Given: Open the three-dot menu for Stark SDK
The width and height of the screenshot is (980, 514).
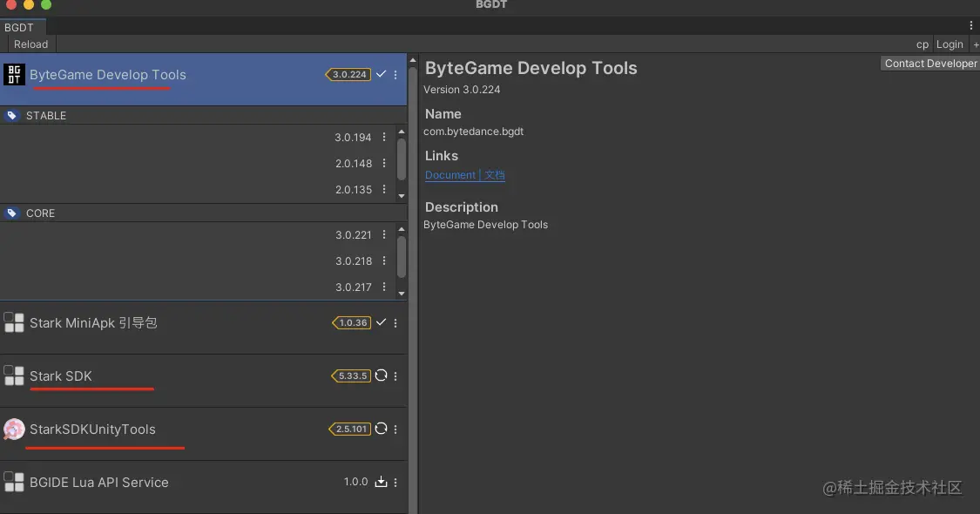Looking at the screenshot, I should coord(395,375).
